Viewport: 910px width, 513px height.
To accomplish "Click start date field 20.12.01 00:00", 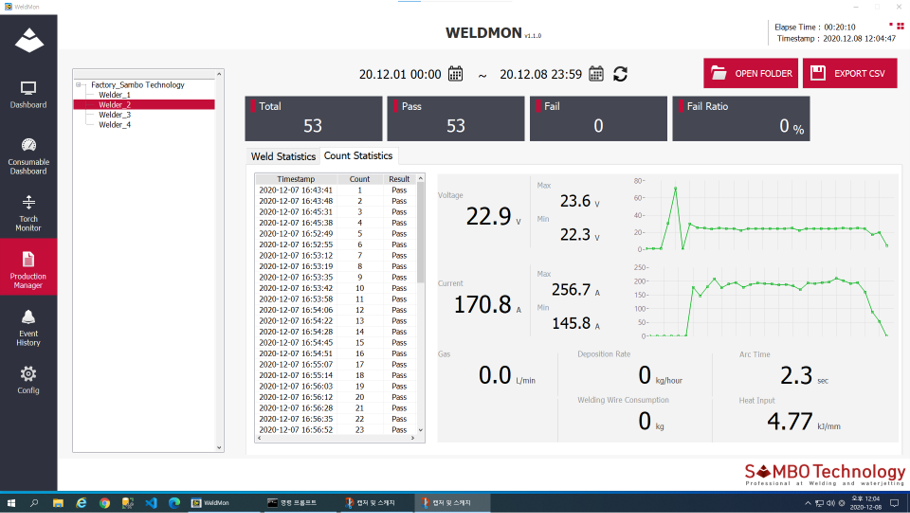I will point(400,74).
